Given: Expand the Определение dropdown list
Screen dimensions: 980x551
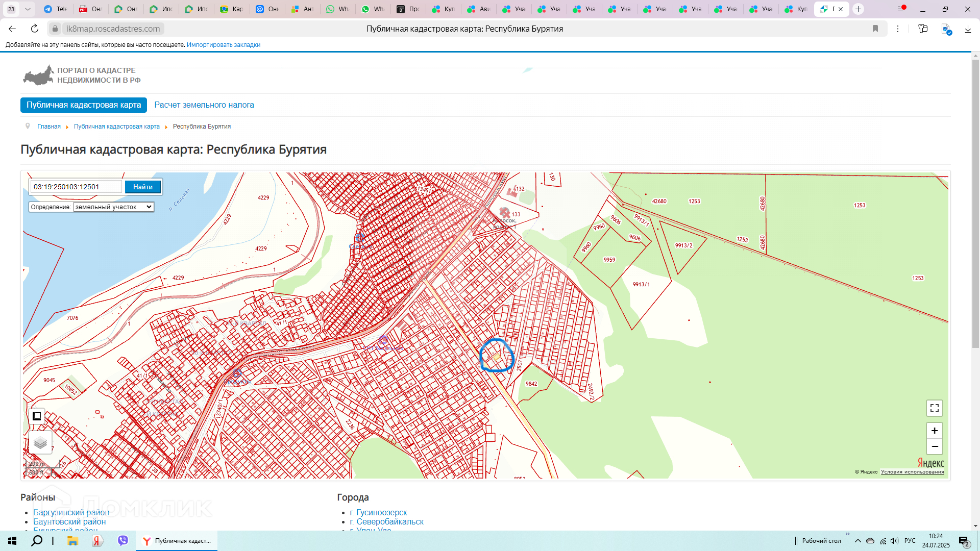Looking at the screenshot, I should tap(113, 207).
